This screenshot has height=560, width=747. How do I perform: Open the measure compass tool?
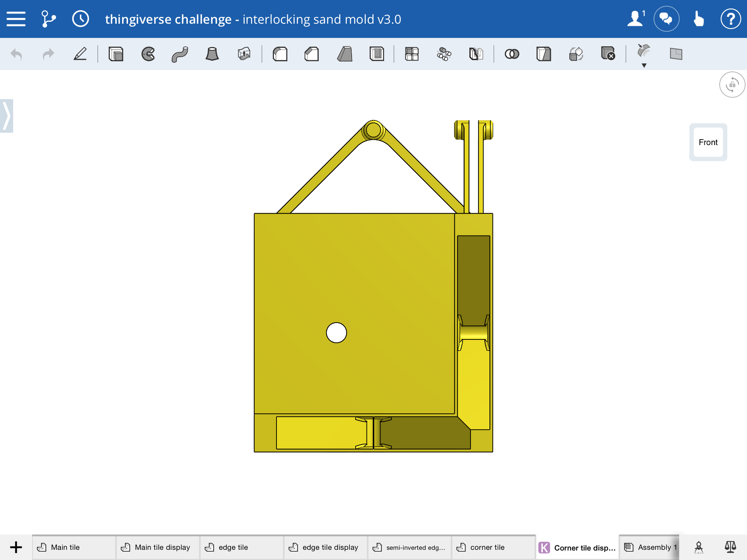coord(698,547)
